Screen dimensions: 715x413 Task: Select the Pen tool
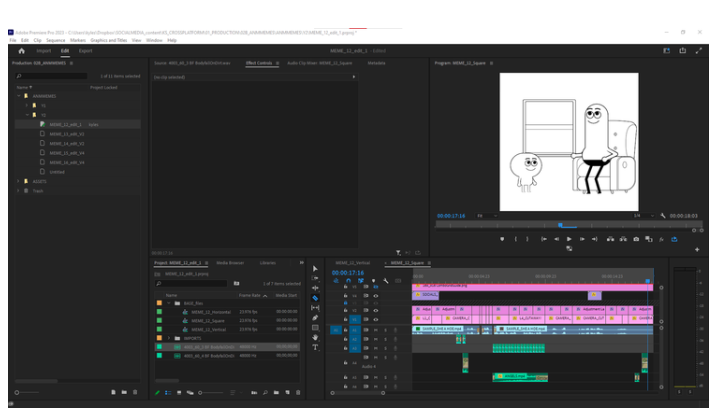[x=315, y=318]
